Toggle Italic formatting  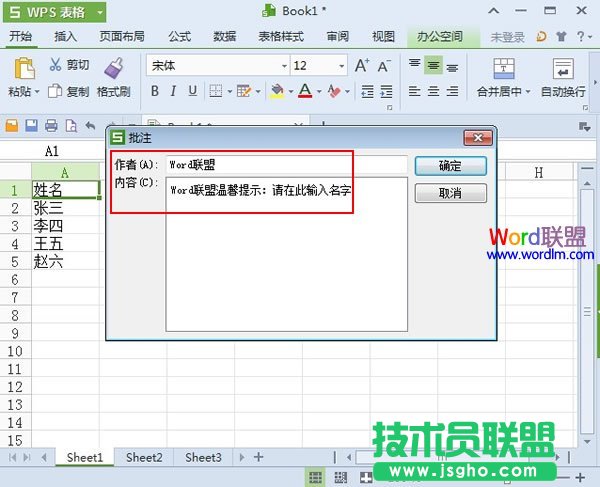point(173,91)
